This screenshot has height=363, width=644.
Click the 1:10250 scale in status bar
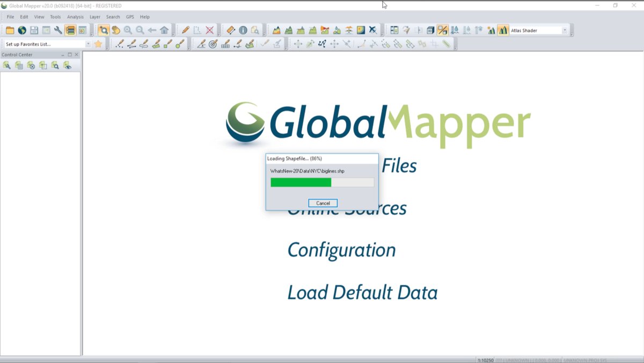tap(485, 360)
